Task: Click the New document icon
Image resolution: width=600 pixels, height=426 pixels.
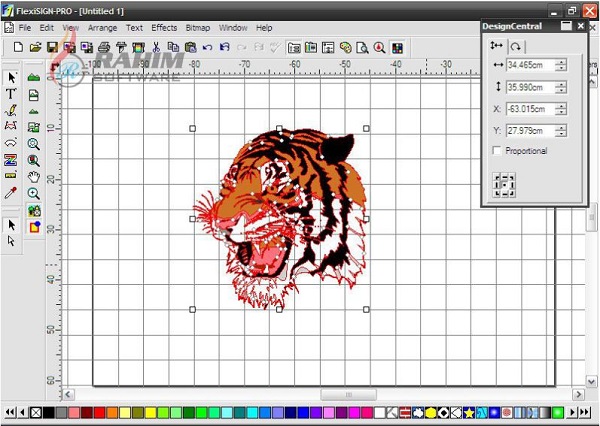Action: tap(18, 47)
